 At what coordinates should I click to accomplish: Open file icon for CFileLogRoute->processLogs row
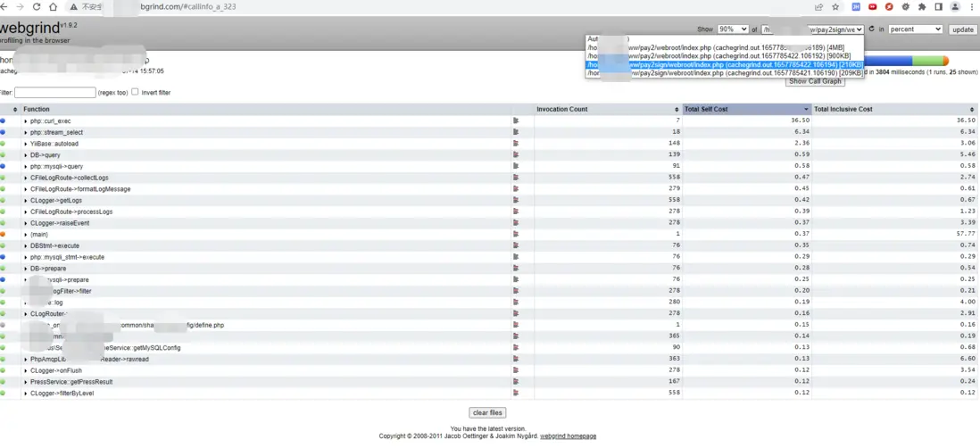coord(516,212)
